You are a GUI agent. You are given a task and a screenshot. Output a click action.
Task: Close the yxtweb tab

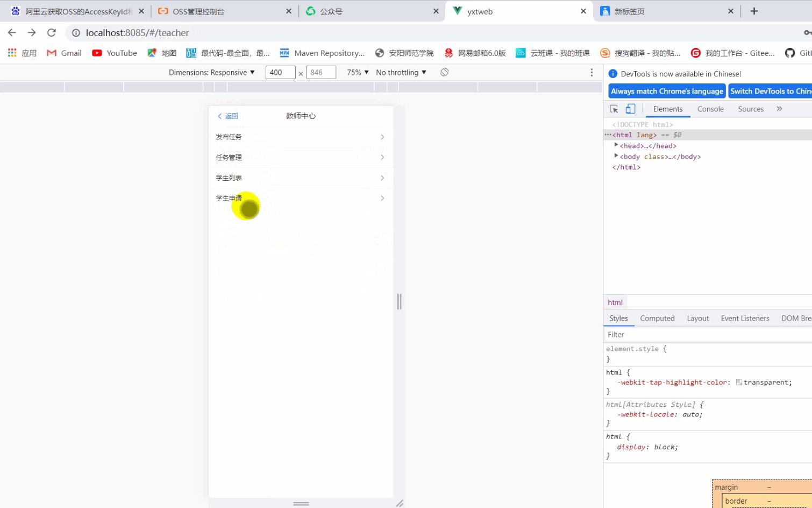583,11
